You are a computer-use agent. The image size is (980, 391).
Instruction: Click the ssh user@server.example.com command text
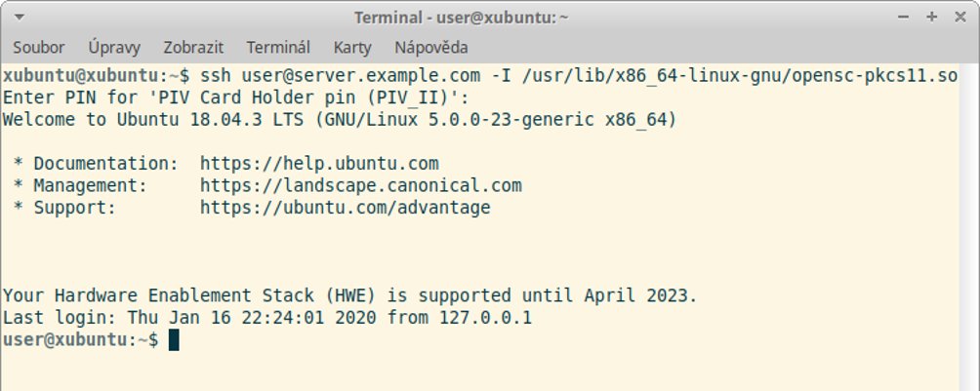pos(341,76)
